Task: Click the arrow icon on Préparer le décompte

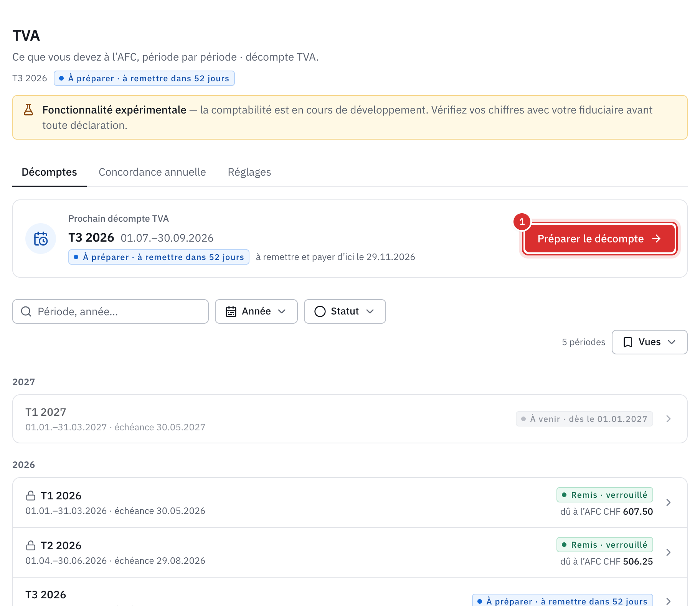Action: pyautogui.click(x=657, y=239)
